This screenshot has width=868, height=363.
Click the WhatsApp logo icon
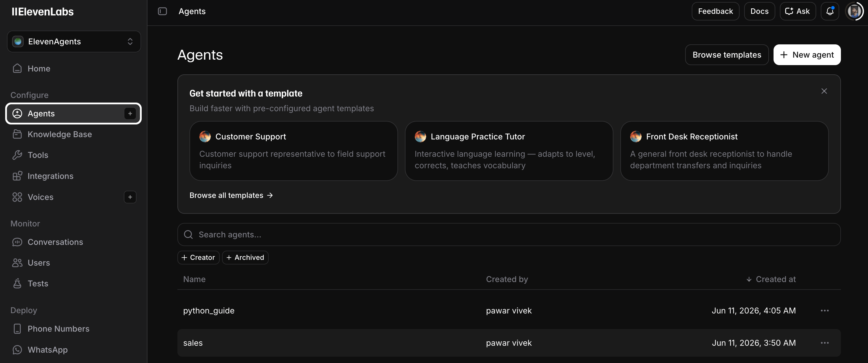(x=17, y=350)
